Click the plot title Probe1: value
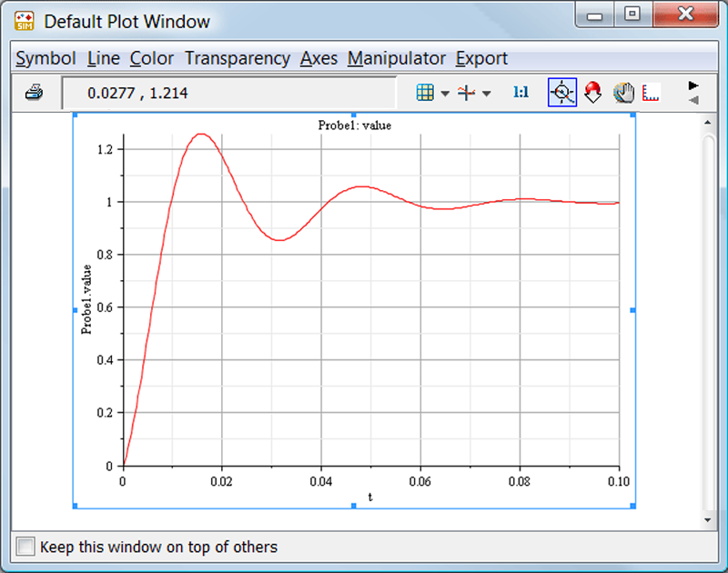Screen dimensions: 728x573 coord(355,126)
